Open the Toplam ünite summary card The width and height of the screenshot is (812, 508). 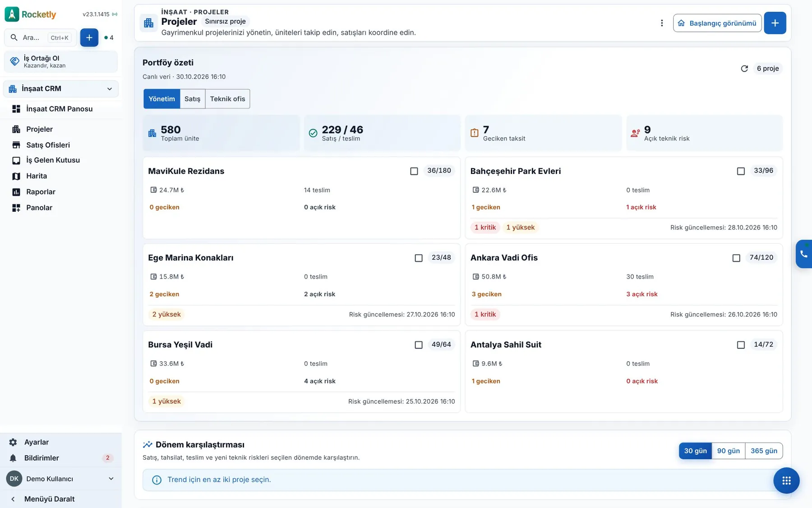tap(221, 133)
